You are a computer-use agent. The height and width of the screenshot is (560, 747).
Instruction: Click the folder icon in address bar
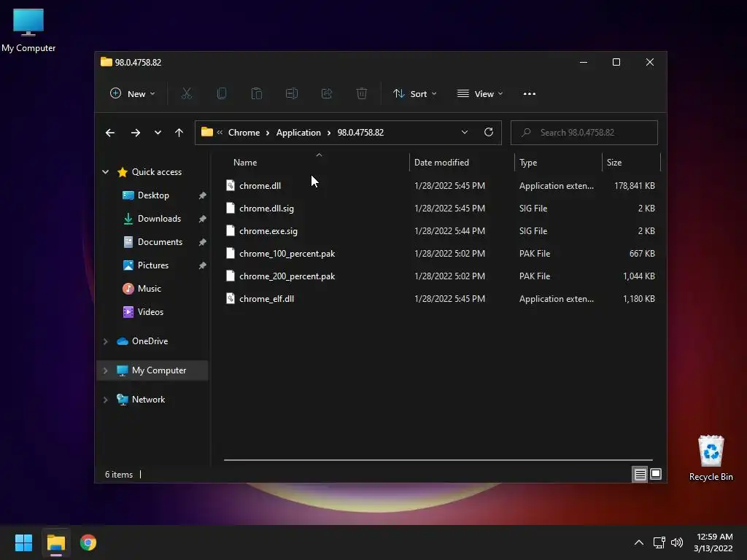pos(206,133)
